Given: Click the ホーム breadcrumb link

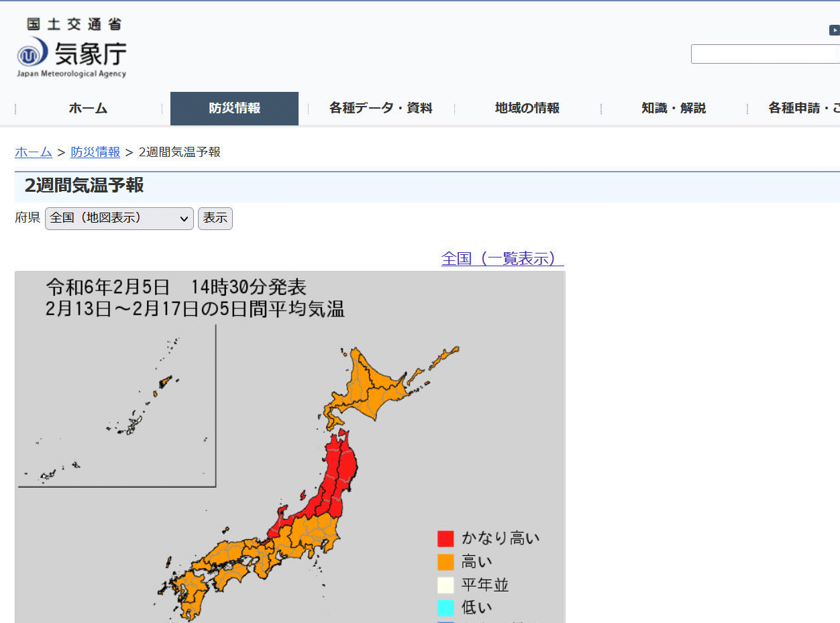Looking at the screenshot, I should pos(34,152).
